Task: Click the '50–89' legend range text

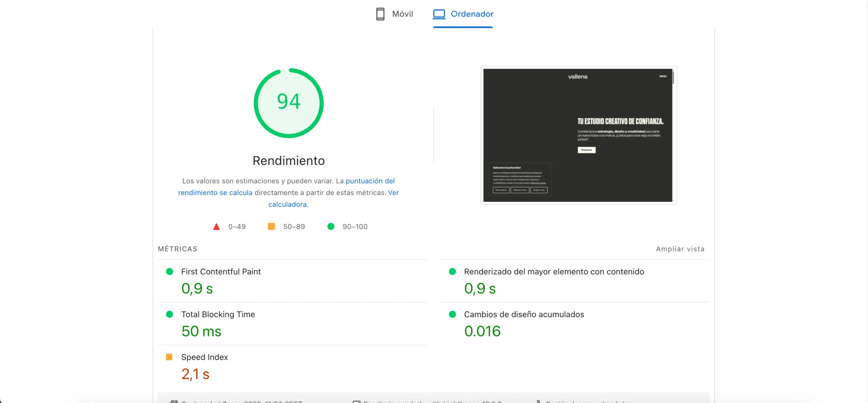Action: pos(294,227)
